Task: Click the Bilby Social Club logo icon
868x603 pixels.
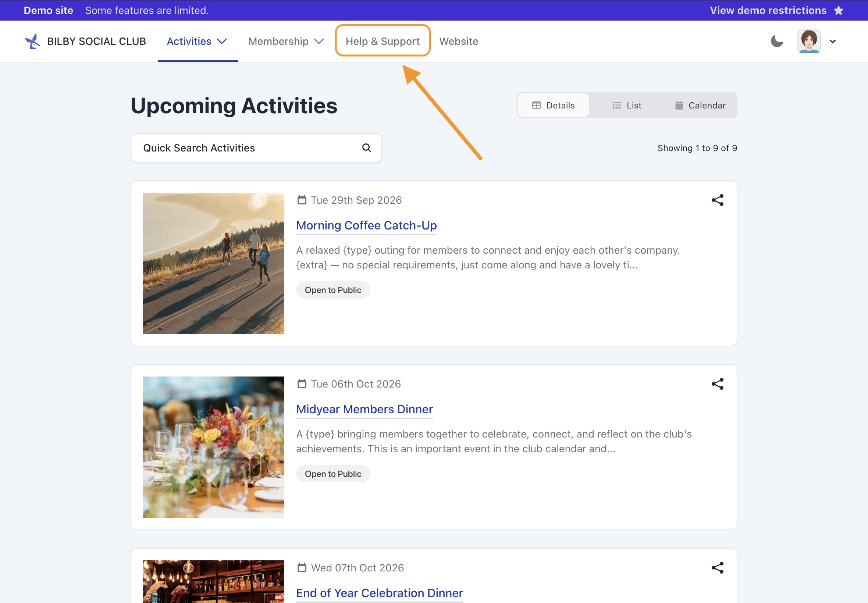Action: point(32,41)
